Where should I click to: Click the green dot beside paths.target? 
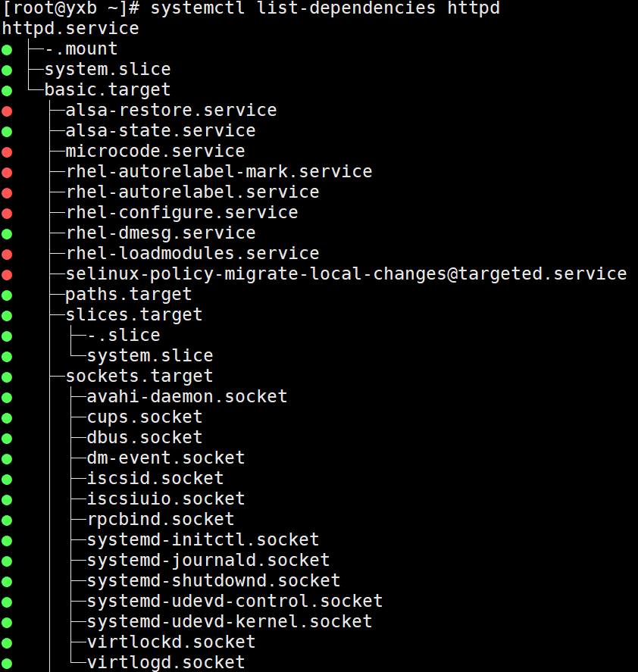click(7, 295)
